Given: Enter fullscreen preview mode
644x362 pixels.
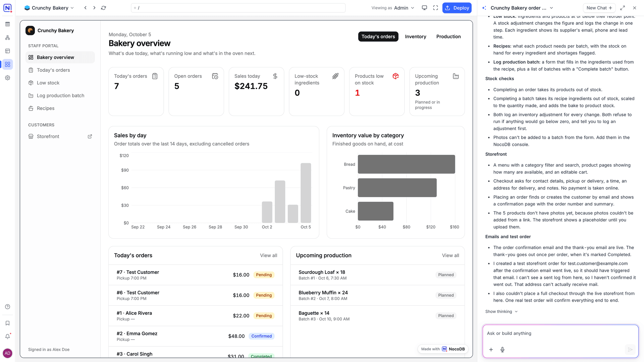Looking at the screenshot, I should pos(435,8).
